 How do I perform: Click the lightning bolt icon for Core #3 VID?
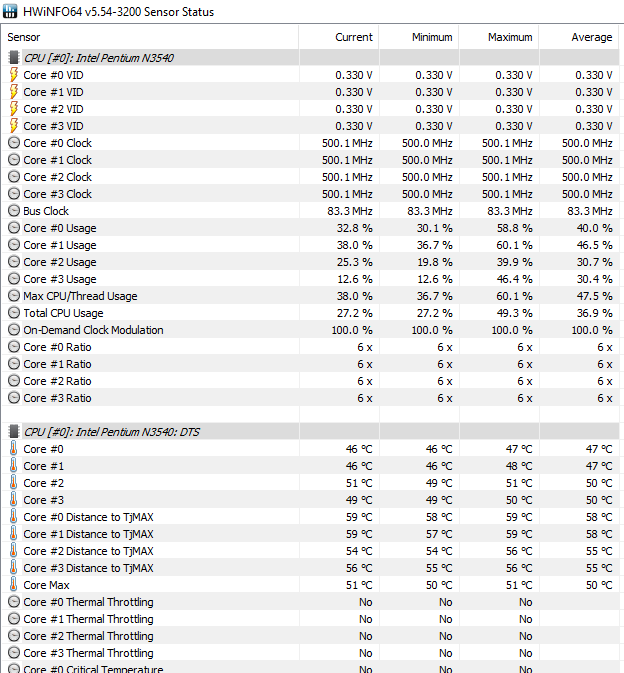(14, 126)
